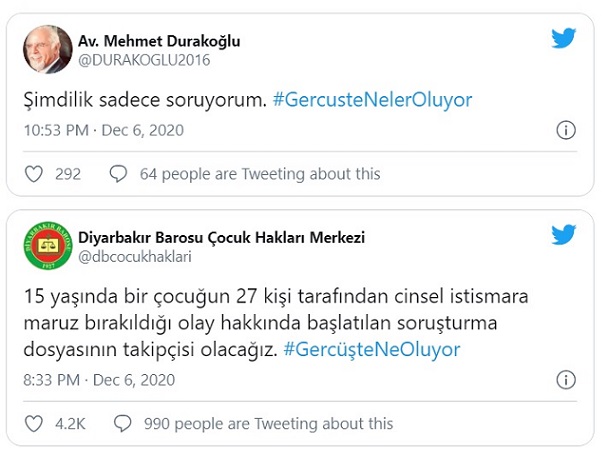Screen dimensions: 608x454
Task: Open Mehmet Durakoğlu's profile photo
Action: (47, 49)
